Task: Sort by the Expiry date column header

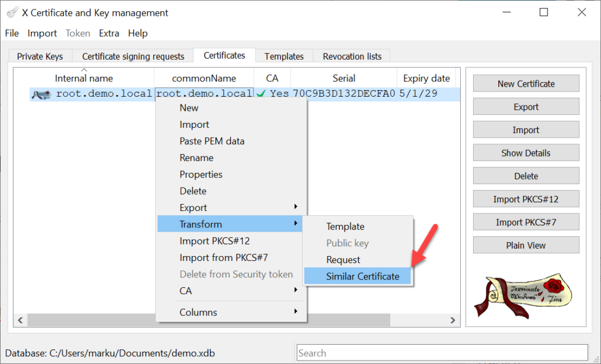Action: 426,78
